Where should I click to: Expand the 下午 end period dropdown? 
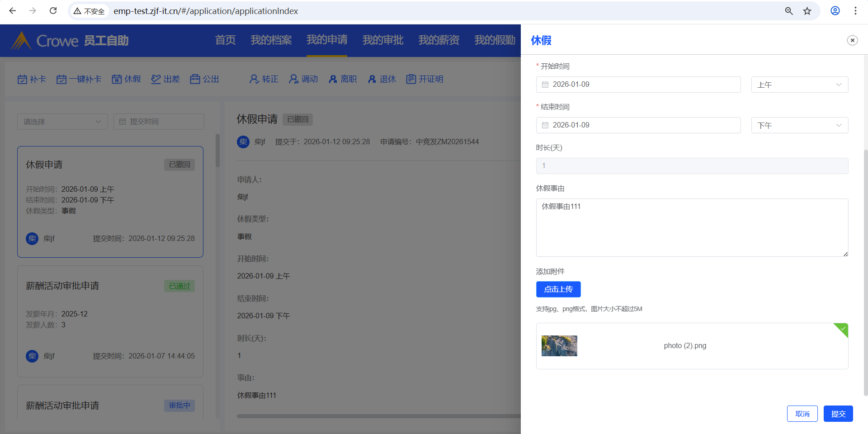click(x=799, y=125)
